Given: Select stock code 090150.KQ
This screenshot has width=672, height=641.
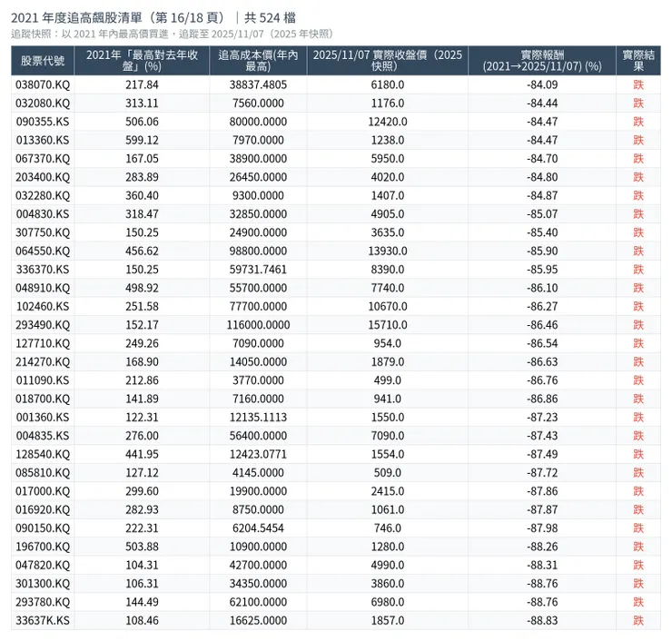Looking at the screenshot, I should click(43, 528).
